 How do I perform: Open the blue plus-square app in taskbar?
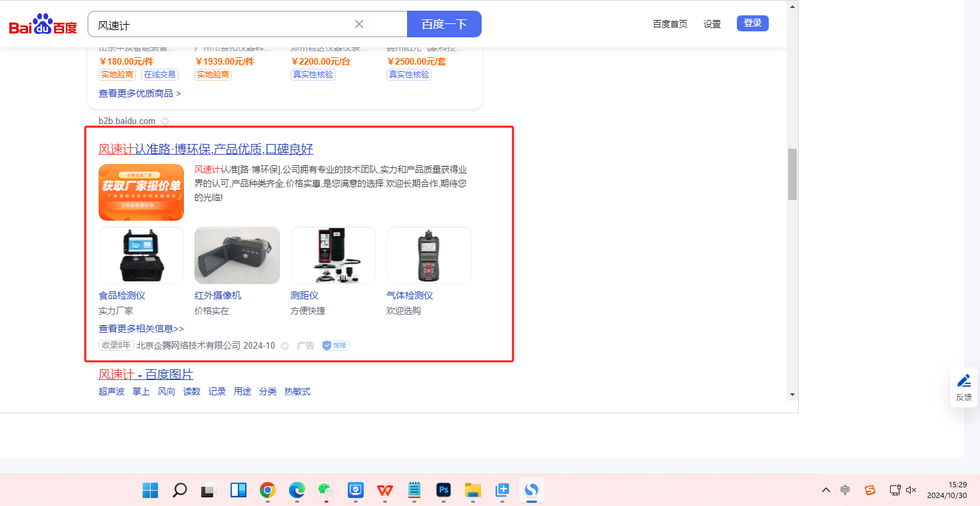pos(502,491)
